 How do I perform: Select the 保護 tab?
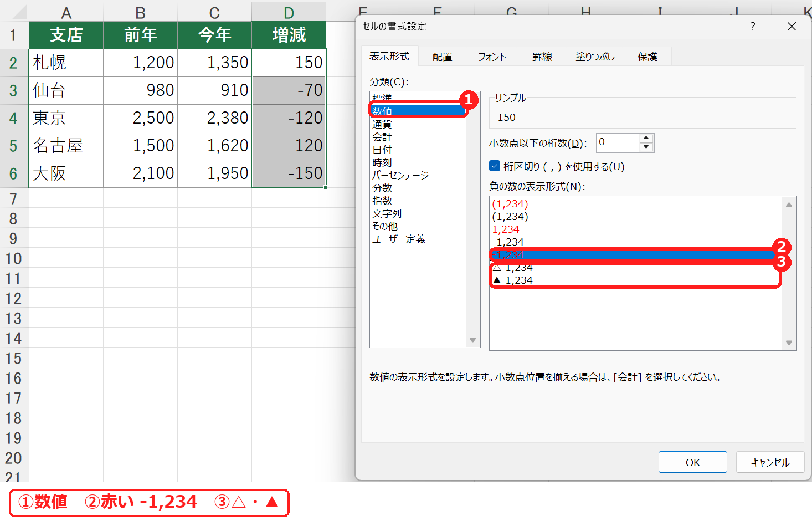[x=647, y=57]
